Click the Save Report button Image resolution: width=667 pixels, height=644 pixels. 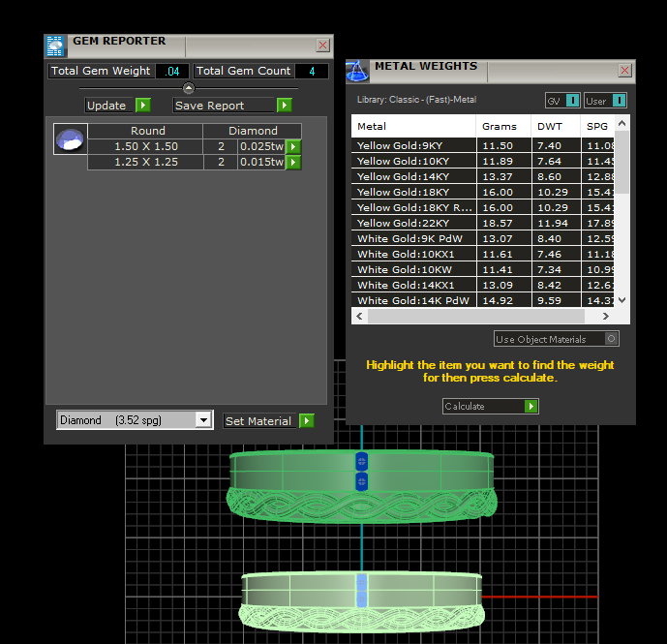(x=231, y=106)
